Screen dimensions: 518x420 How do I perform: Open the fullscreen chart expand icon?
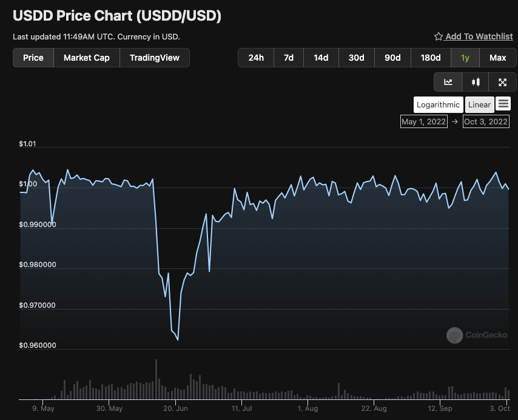[502, 82]
